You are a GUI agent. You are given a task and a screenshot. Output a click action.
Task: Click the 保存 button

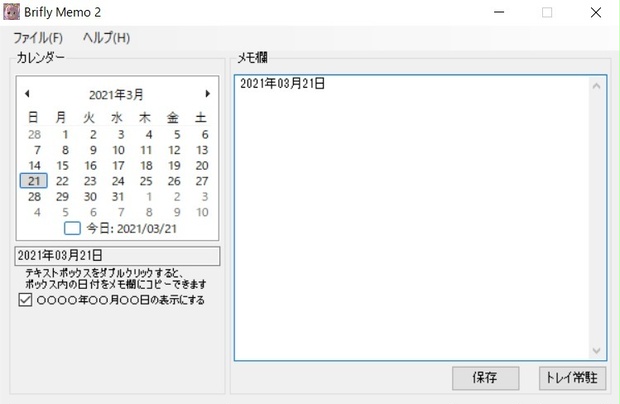click(x=486, y=378)
